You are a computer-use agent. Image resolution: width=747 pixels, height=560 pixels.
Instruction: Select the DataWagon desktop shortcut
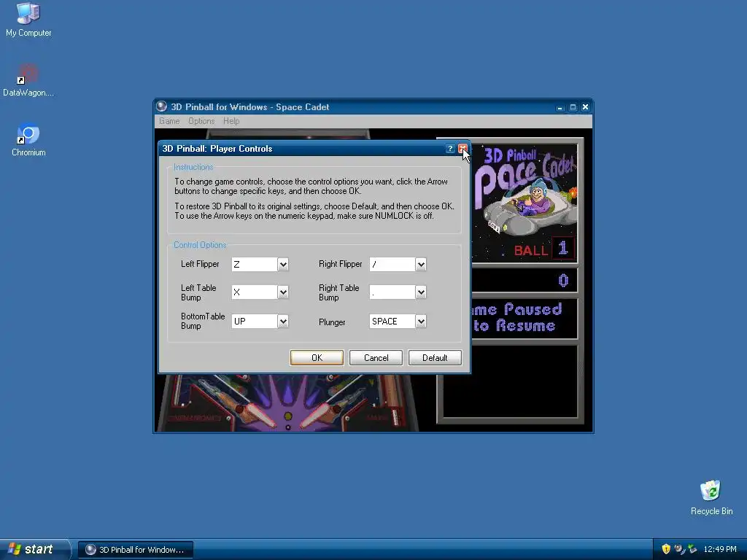click(28, 80)
